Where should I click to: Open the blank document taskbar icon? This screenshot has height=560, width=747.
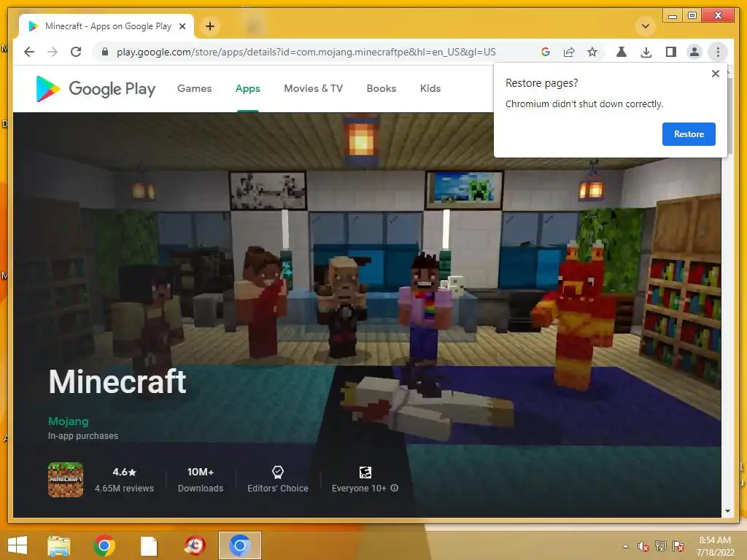149,545
